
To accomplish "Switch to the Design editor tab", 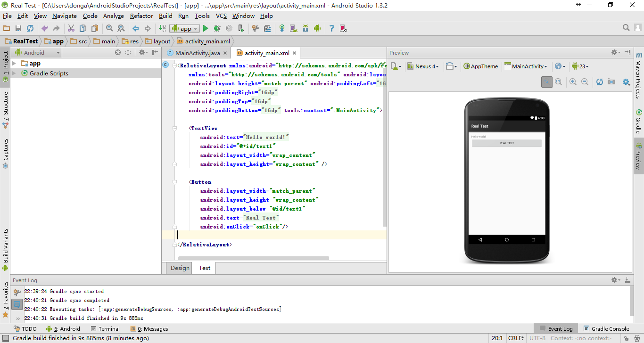I will click(180, 268).
